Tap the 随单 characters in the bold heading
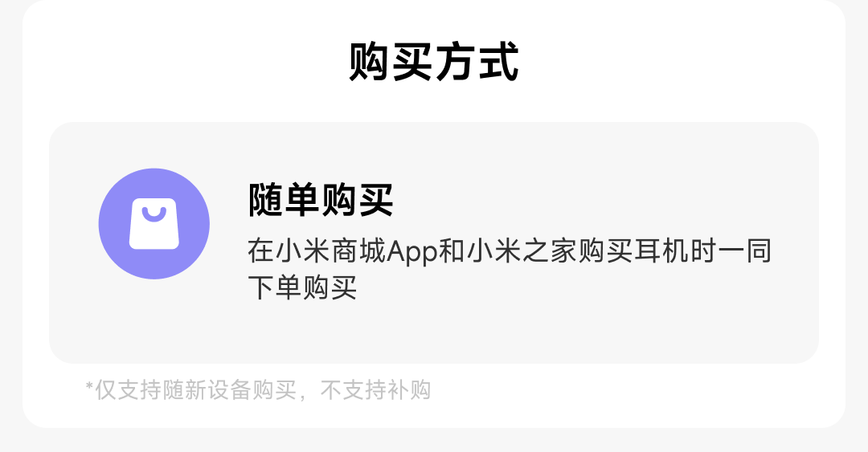The height and width of the screenshot is (452, 868). click(284, 200)
